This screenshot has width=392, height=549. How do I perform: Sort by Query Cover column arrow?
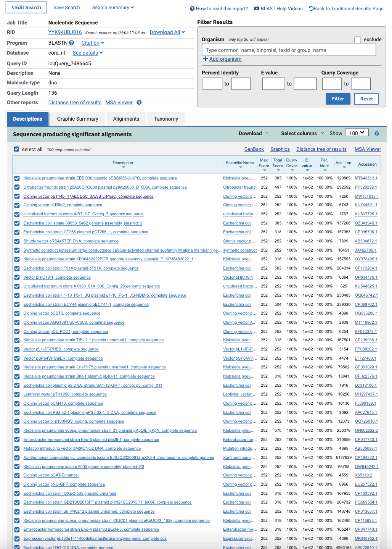click(x=292, y=170)
